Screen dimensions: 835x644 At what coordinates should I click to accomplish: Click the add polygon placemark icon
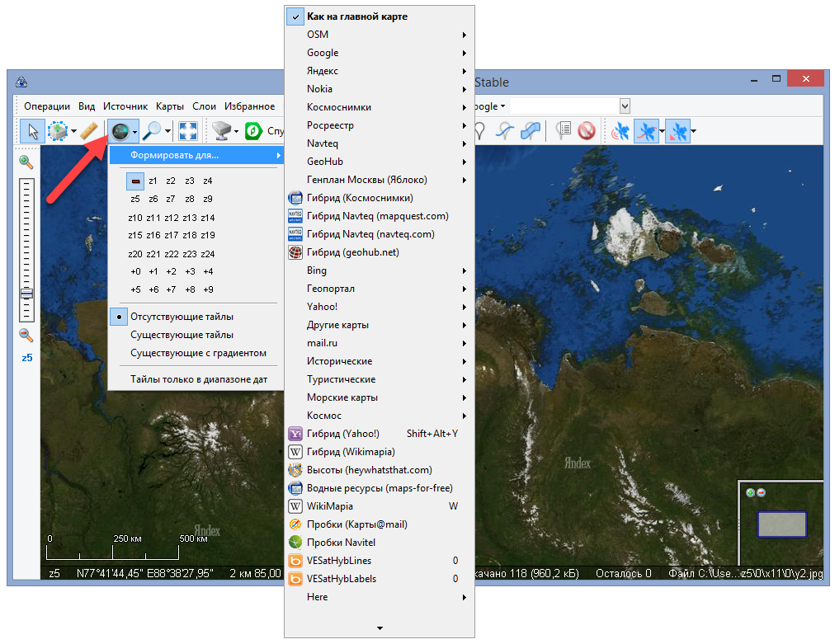tap(531, 131)
